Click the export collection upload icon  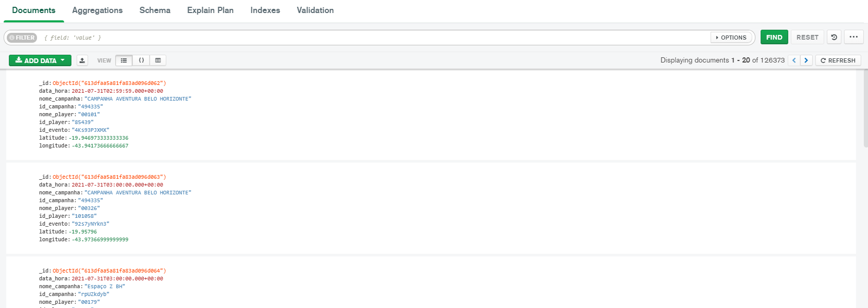(82, 60)
